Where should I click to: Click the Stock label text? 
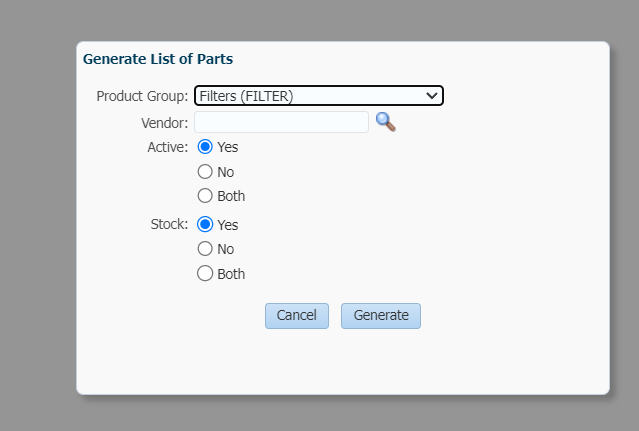pyautogui.click(x=169, y=224)
